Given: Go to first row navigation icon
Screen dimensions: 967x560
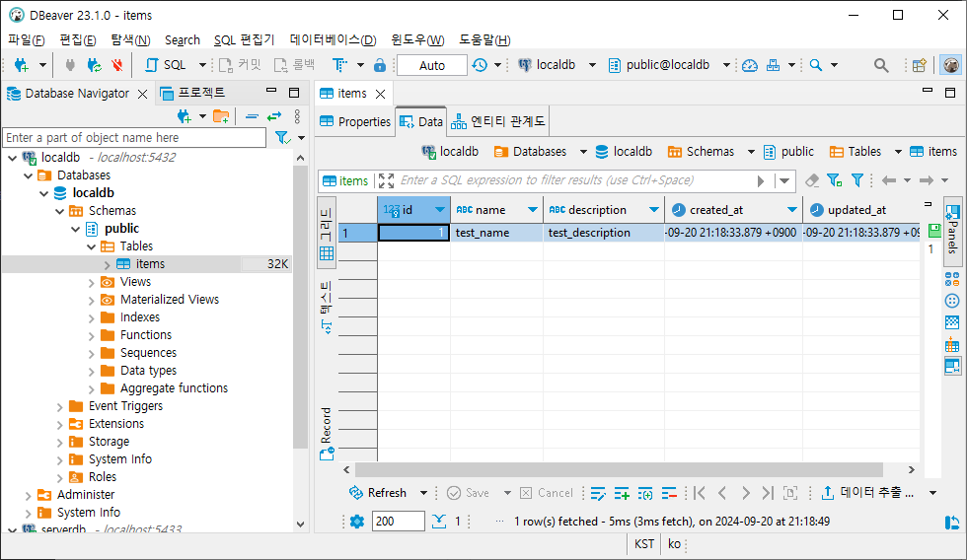Looking at the screenshot, I should (699, 493).
